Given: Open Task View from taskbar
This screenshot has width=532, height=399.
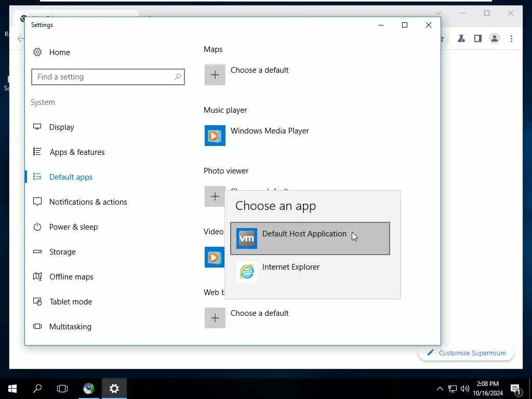Looking at the screenshot, I should [62, 389].
